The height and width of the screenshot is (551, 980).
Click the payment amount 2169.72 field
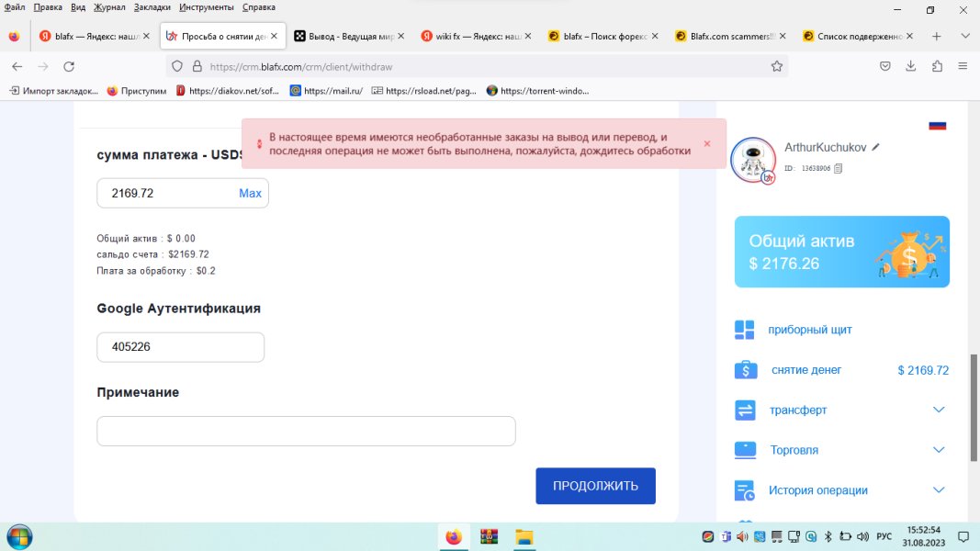tap(182, 193)
